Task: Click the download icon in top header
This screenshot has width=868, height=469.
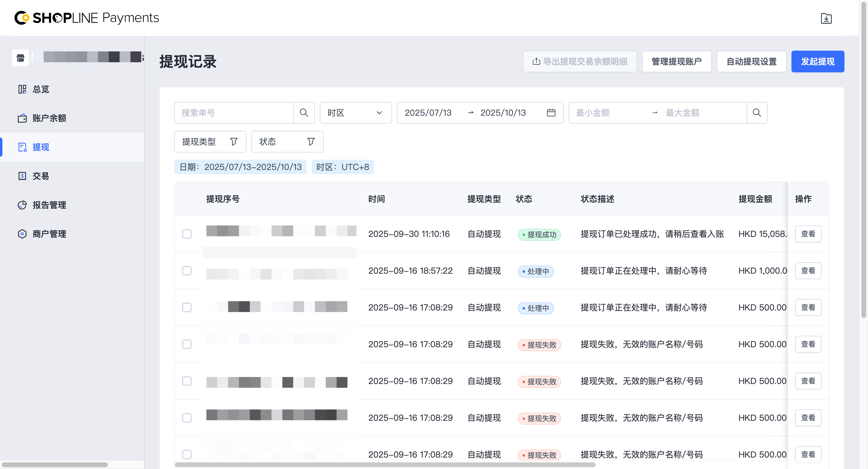Action: 826,18
